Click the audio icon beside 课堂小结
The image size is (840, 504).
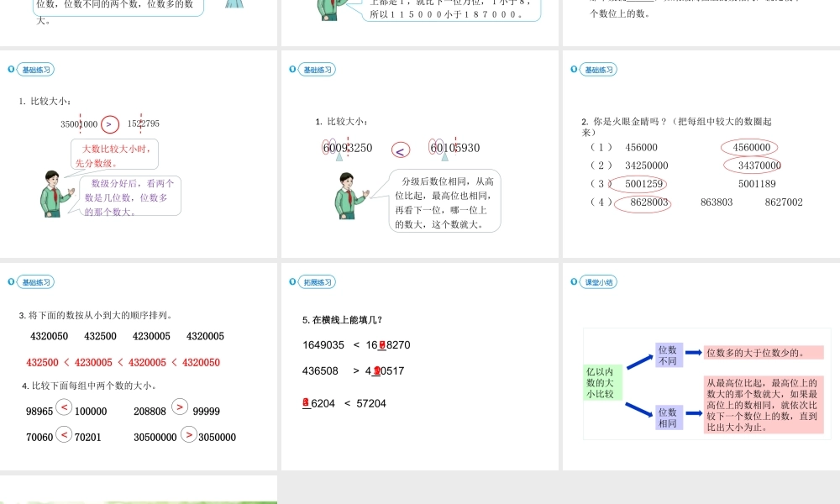pos(573,282)
